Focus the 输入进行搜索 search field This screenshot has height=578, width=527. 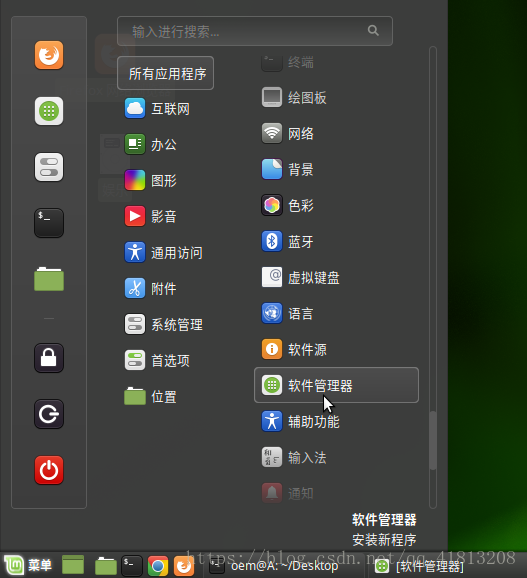tap(255, 31)
